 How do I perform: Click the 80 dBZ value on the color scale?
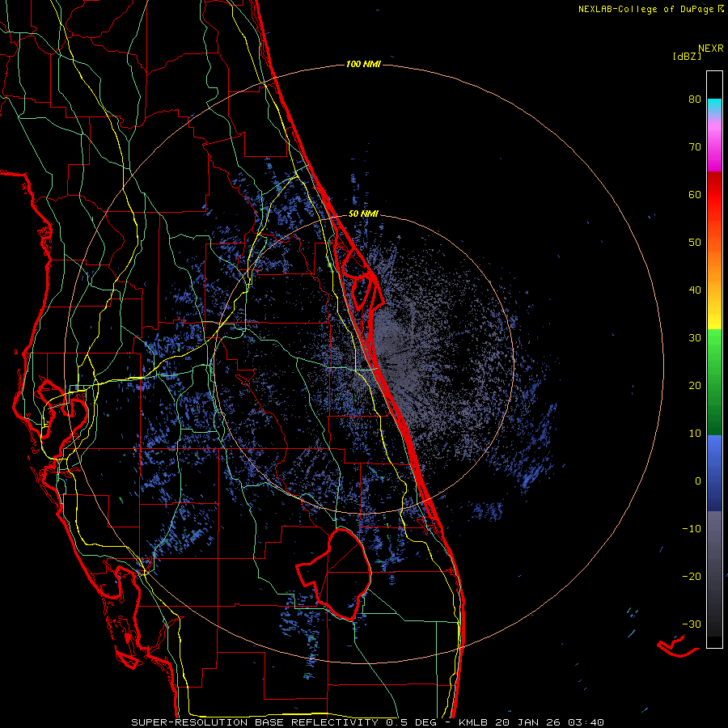pyautogui.click(x=695, y=99)
